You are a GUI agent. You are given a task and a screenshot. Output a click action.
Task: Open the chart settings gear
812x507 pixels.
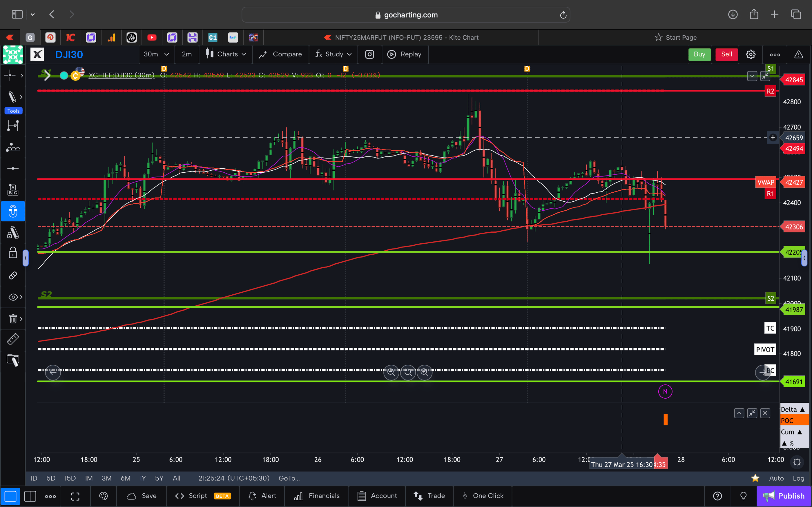click(x=751, y=54)
